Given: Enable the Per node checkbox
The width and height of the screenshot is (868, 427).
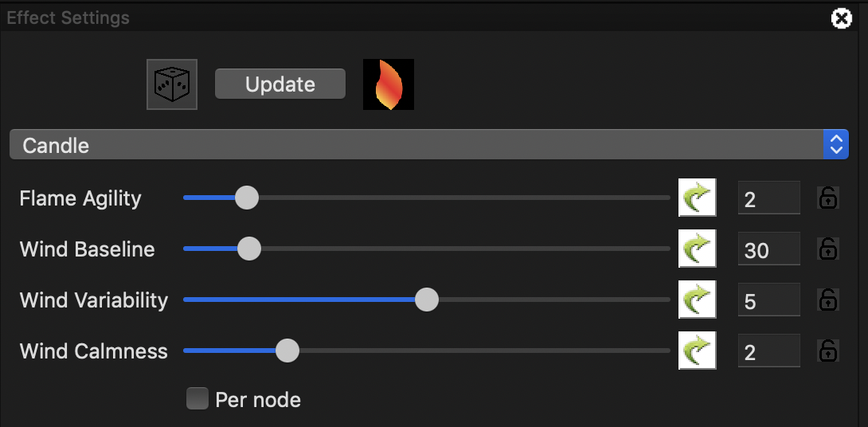Looking at the screenshot, I should (x=197, y=398).
